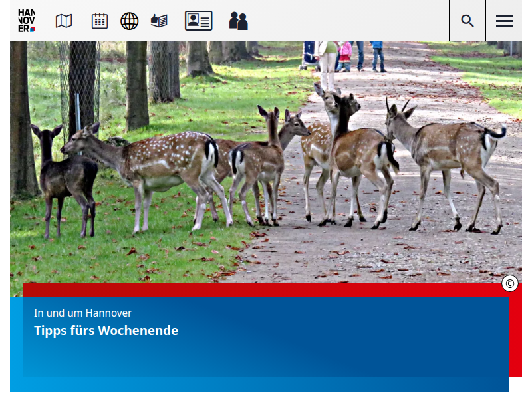Open the thumbs-up news icon
532x399 pixels.
point(159,21)
